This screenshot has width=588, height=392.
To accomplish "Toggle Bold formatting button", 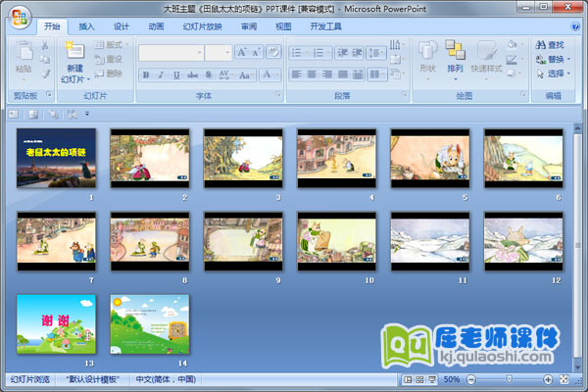I will click(x=146, y=74).
